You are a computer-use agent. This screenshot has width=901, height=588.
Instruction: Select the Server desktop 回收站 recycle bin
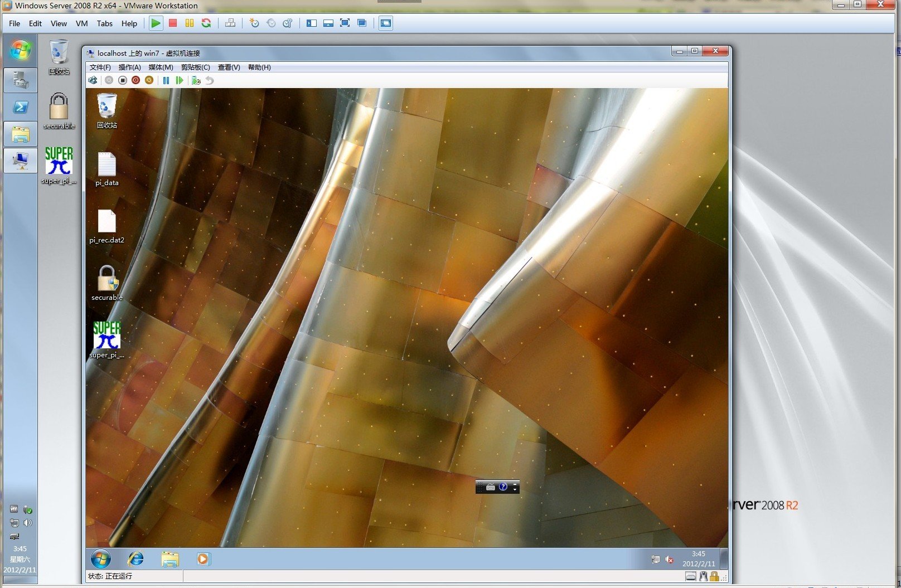(59, 57)
